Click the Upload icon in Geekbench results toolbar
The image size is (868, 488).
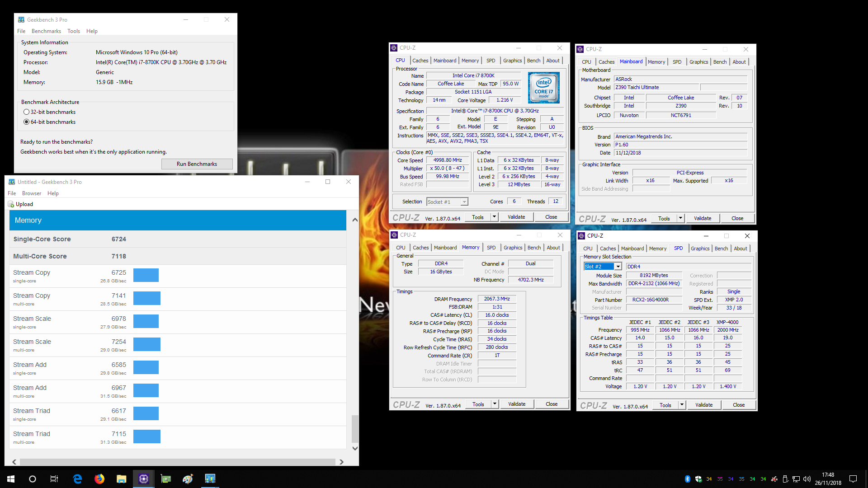pyautogui.click(x=11, y=204)
